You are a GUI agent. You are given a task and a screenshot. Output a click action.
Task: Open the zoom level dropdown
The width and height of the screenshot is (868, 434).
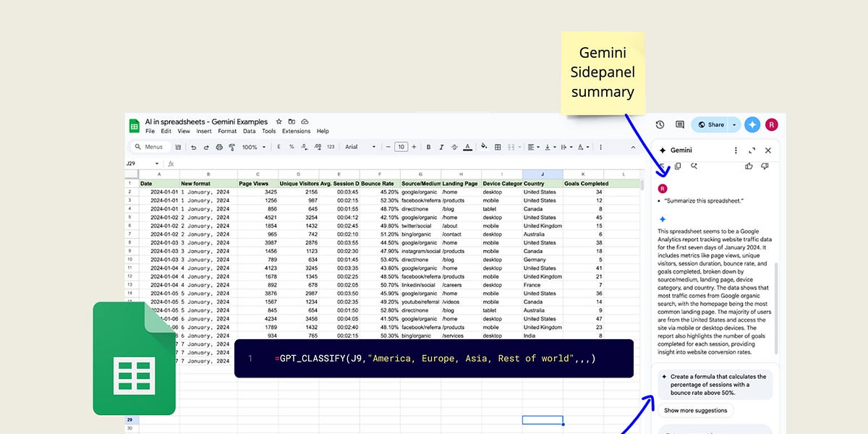click(252, 146)
